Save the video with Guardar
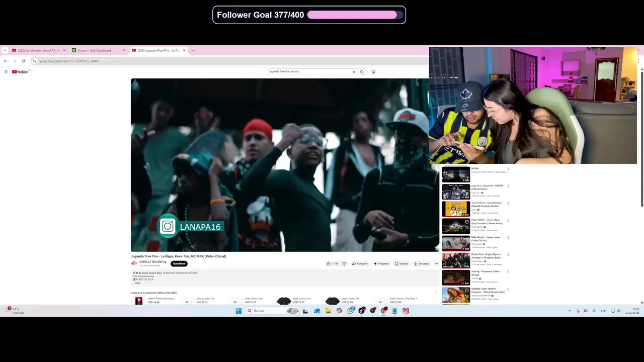This screenshot has height=362, width=644. 401,263
